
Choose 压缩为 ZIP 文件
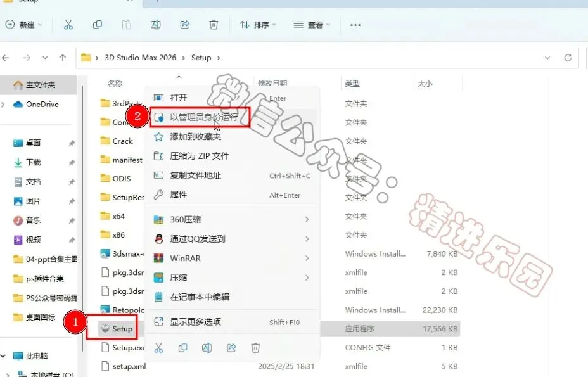click(232, 156)
